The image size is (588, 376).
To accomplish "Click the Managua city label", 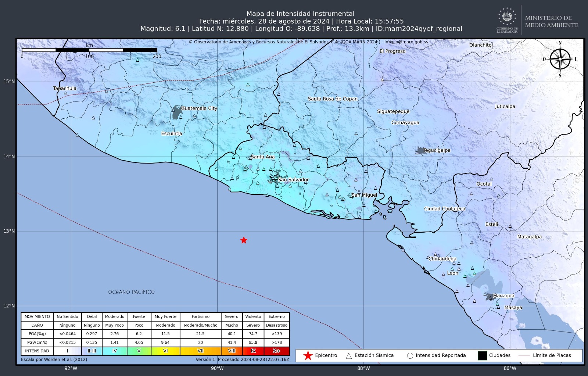I will 503,296.
